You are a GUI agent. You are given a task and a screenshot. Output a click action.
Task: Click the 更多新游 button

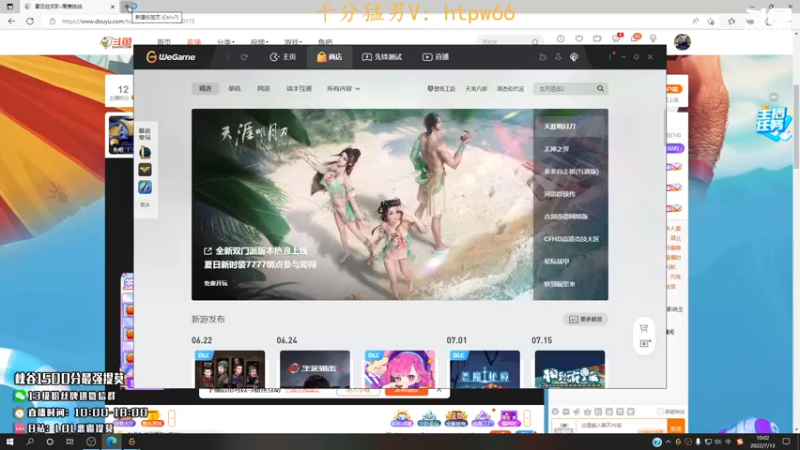click(x=585, y=319)
